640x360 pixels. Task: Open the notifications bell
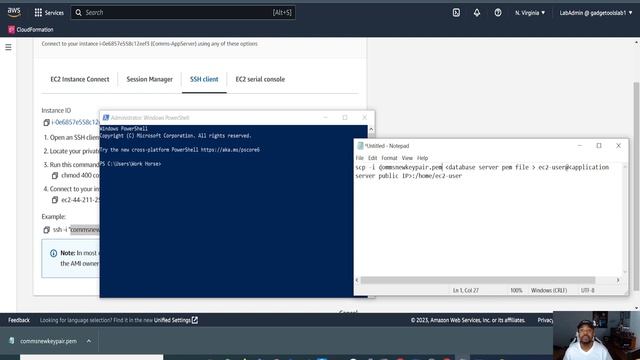[477, 13]
